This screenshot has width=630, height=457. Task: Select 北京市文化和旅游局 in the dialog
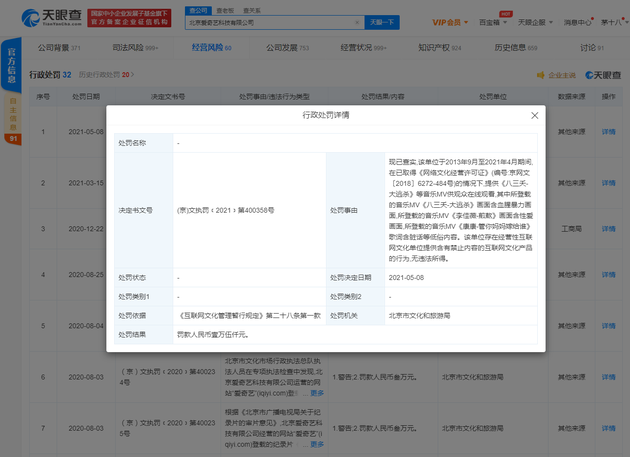[419, 316]
